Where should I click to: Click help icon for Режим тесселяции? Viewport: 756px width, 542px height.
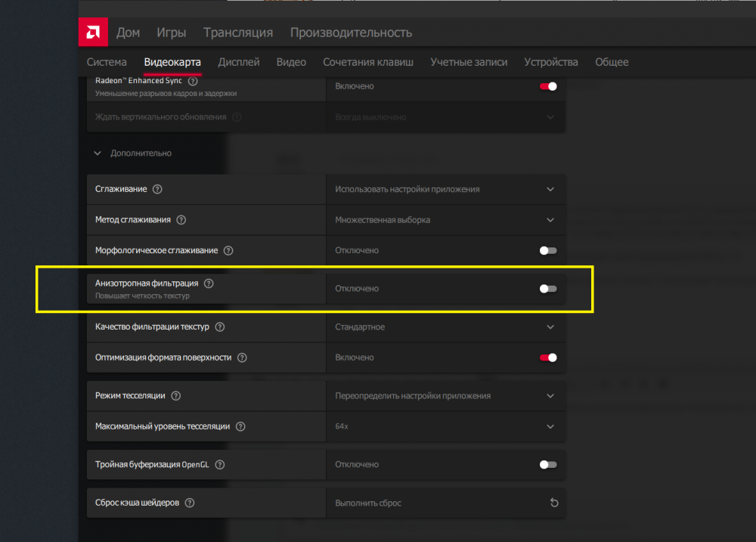[x=175, y=396]
